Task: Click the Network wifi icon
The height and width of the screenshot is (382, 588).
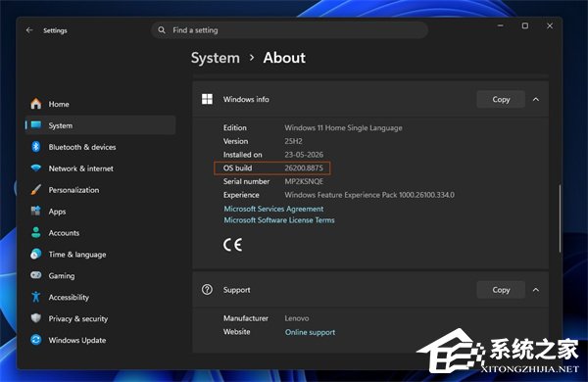Action: tap(36, 167)
